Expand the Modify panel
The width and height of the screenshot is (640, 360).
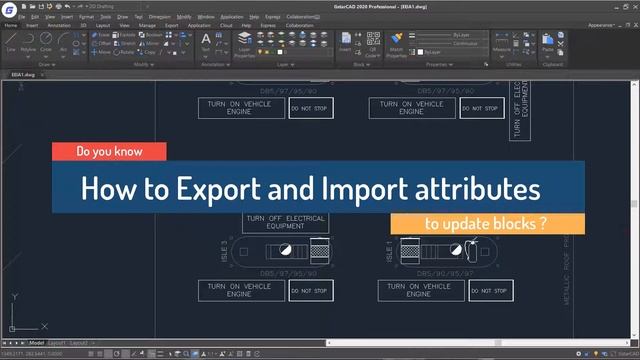pyautogui.click(x=144, y=64)
